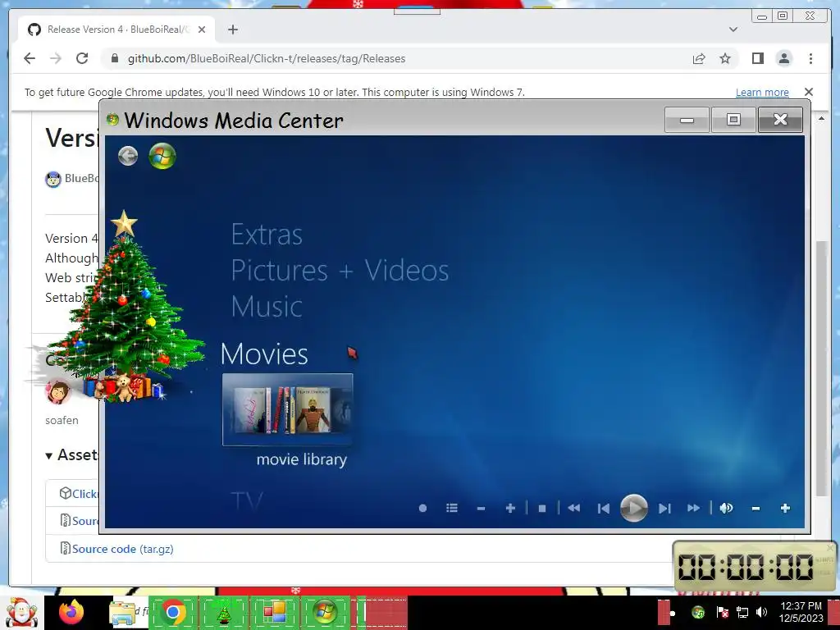Open Source code (tar.gz) link

point(123,549)
